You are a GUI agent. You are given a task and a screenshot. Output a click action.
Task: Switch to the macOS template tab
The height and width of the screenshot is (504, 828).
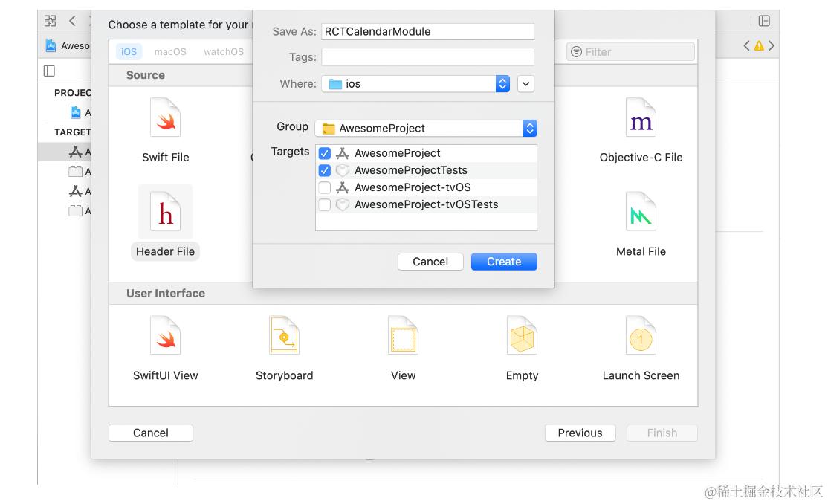170,52
